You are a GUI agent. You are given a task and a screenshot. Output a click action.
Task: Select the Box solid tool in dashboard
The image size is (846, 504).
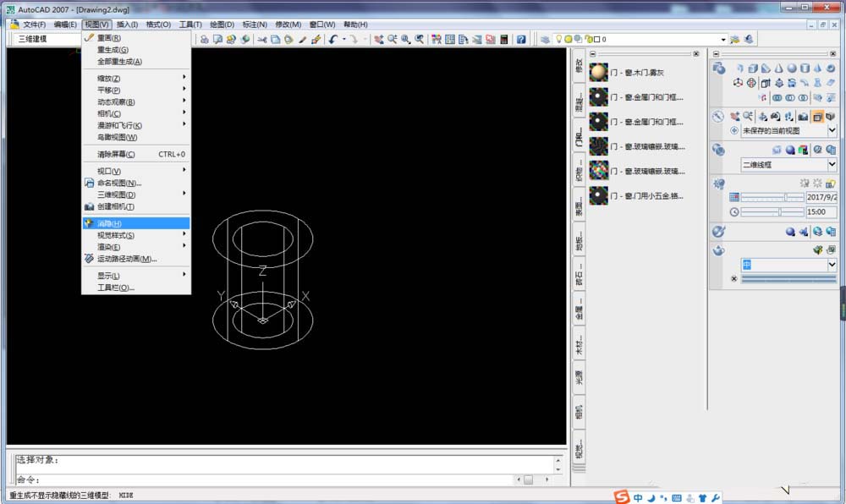click(753, 68)
